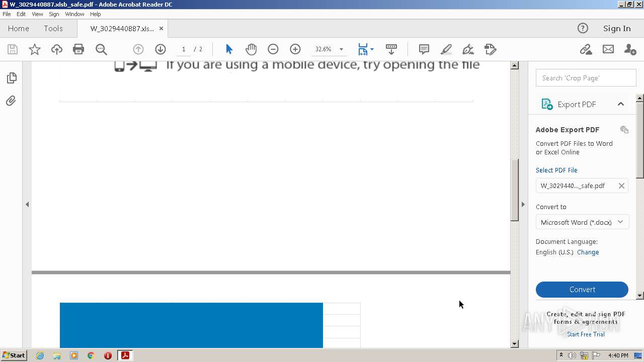Screen dimensions: 644x362
Task: Click the Save file icon
Action: tap(13, 49)
